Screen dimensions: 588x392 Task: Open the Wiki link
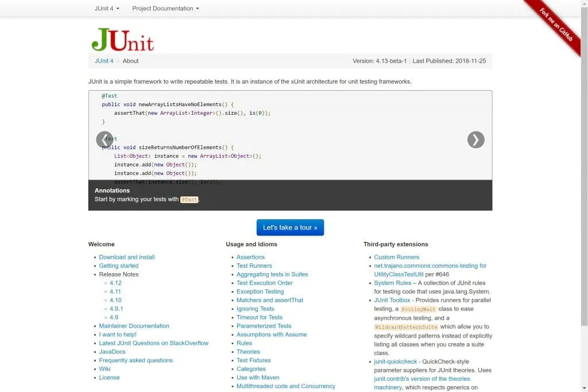click(105, 369)
